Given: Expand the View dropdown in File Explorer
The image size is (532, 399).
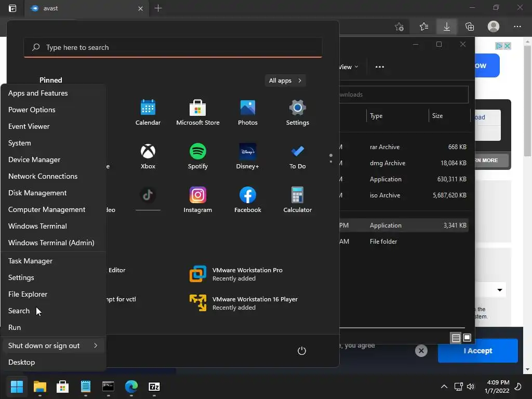Looking at the screenshot, I should (349, 67).
